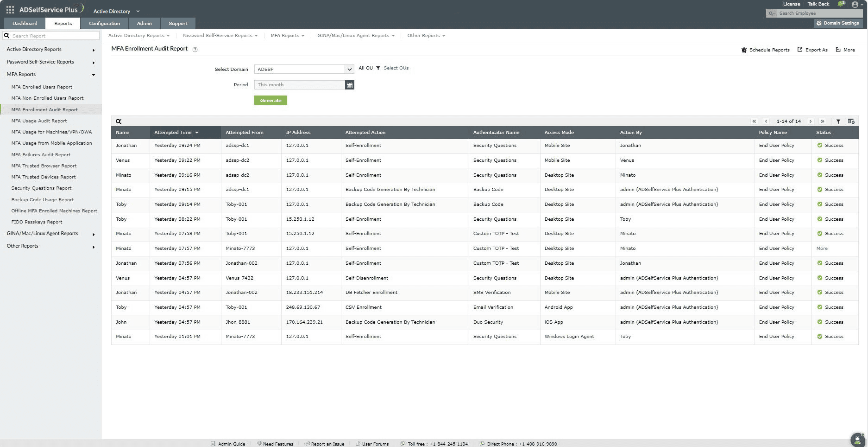Open the Select Domain dropdown

click(x=304, y=69)
